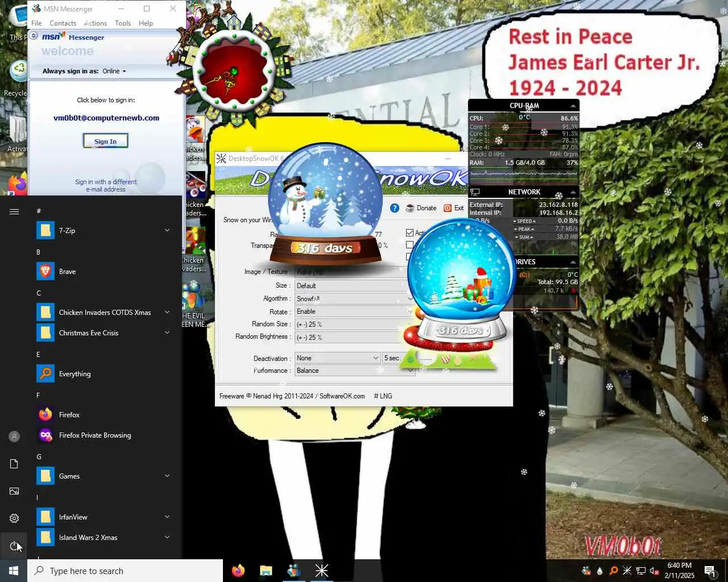Click the Type here to search box
The image size is (728, 582).
click(x=125, y=571)
